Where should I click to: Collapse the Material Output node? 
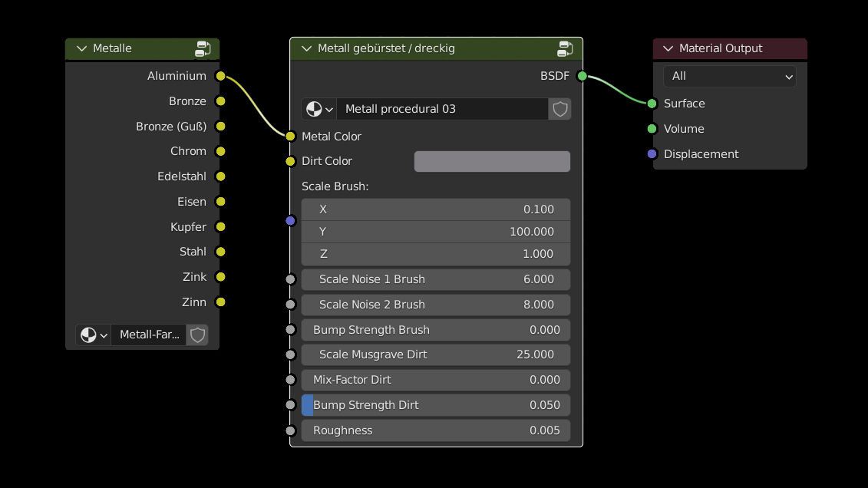tap(668, 49)
